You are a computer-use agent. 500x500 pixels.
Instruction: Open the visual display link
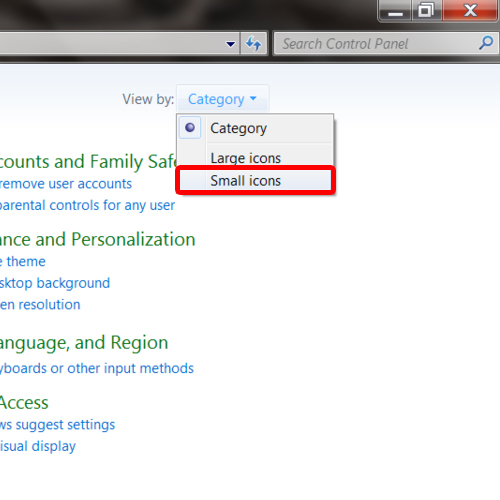[x=38, y=447]
